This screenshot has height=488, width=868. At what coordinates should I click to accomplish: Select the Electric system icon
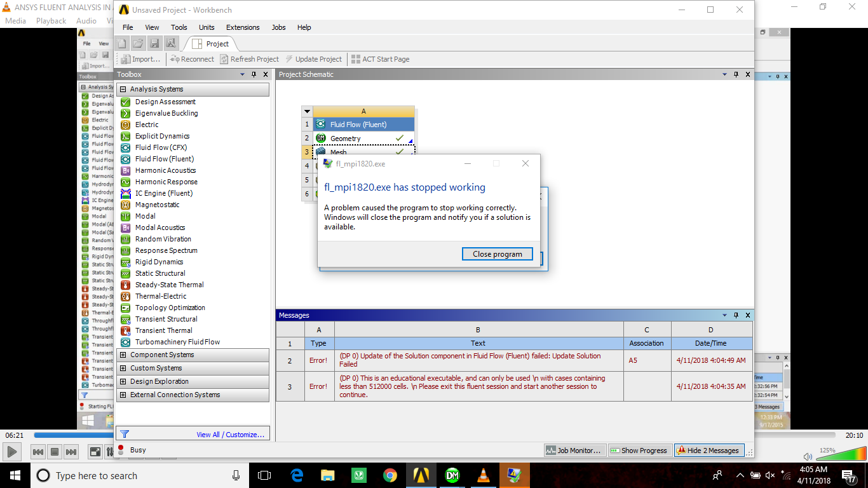(x=125, y=125)
